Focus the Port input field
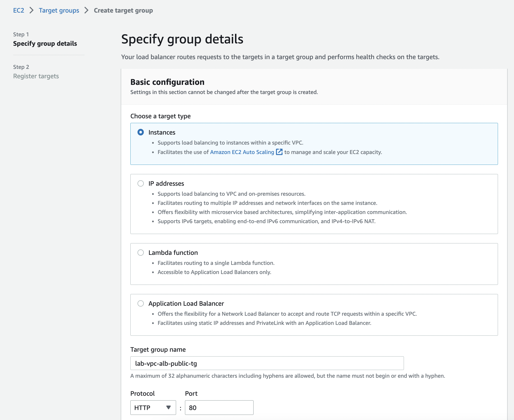 (219, 408)
